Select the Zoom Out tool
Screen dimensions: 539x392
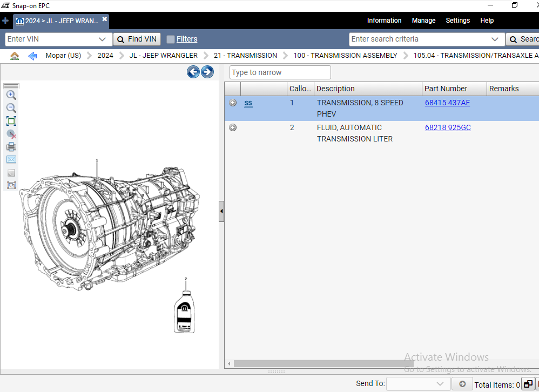(x=11, y=108)
